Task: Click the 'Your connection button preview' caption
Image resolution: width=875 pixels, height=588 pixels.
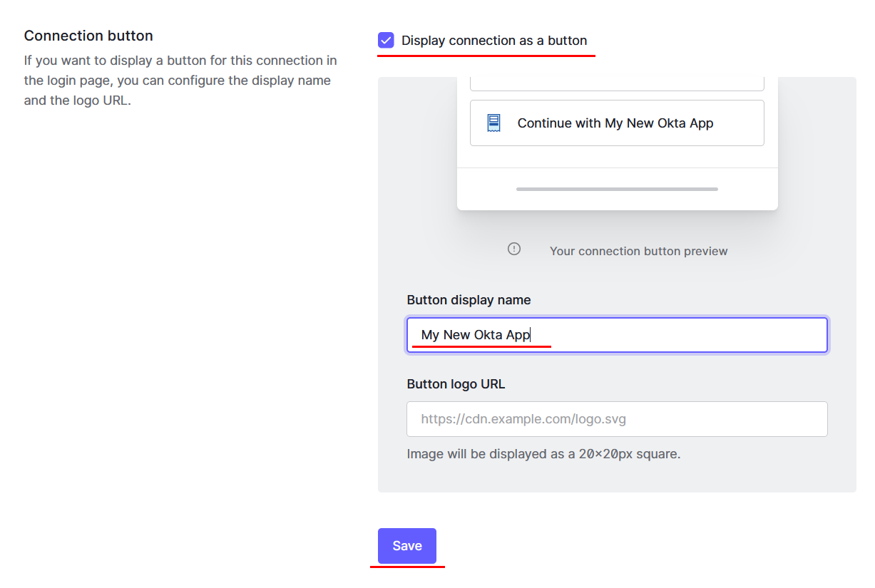Action: click(638, 251)
